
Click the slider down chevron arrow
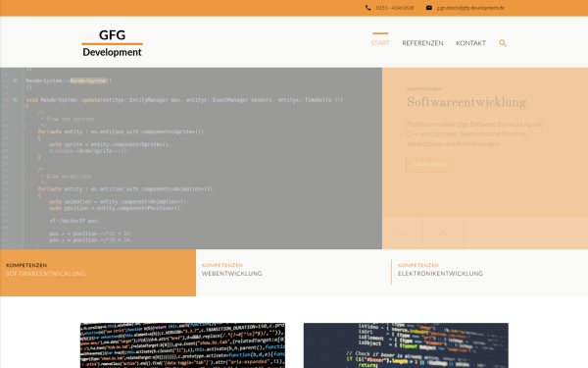(x=403, y=234)
